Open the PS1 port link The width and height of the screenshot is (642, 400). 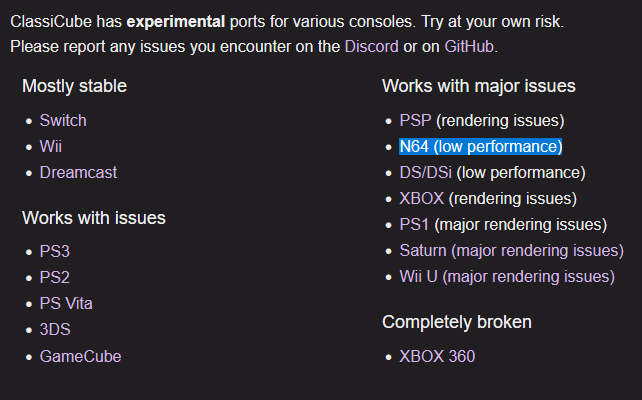[414, 225]
